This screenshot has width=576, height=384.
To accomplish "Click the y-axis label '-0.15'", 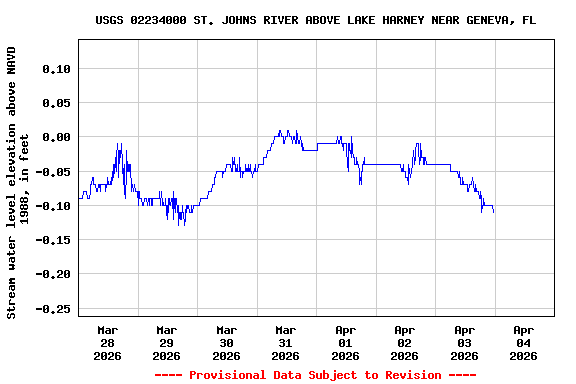I will point(53,240).
